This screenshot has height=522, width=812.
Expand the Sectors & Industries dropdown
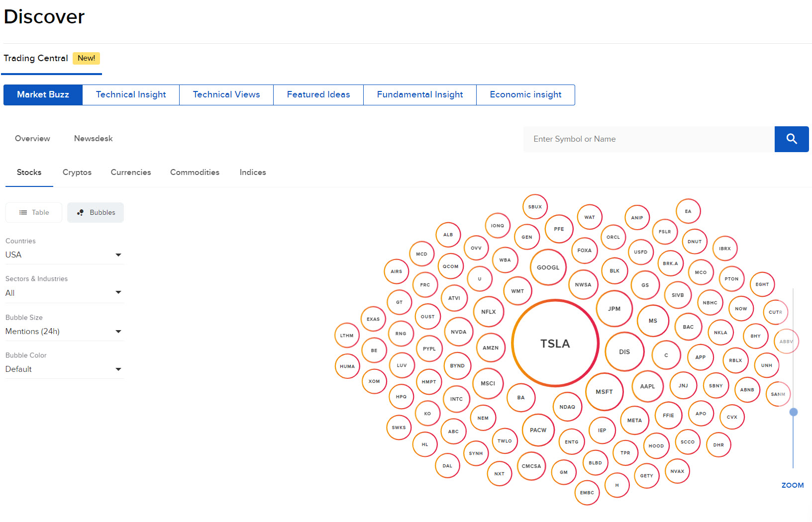pos(64,293)
